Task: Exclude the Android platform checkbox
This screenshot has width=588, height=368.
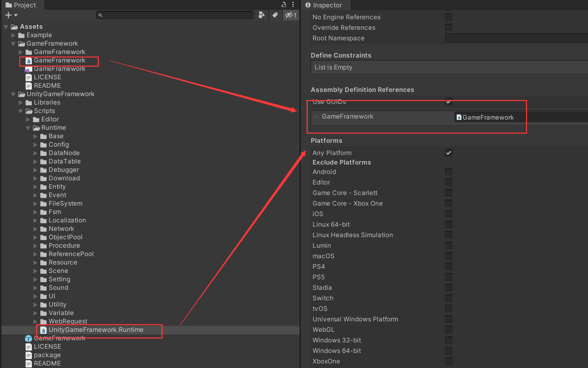Action: (449, 172)
